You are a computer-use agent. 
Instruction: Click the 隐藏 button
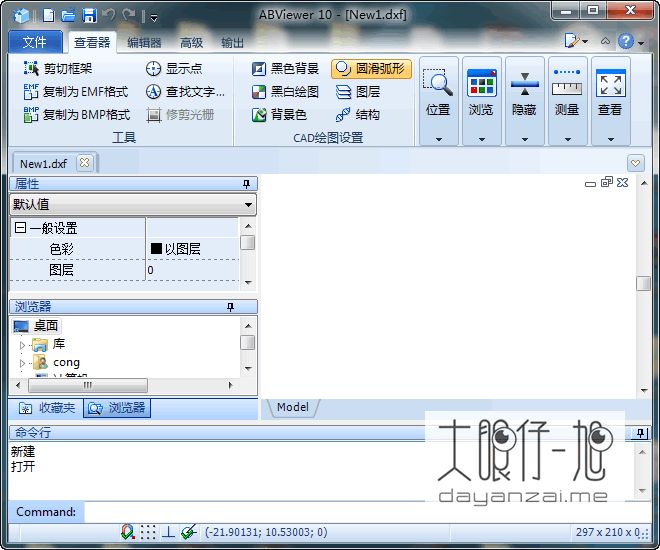(524, 93)
